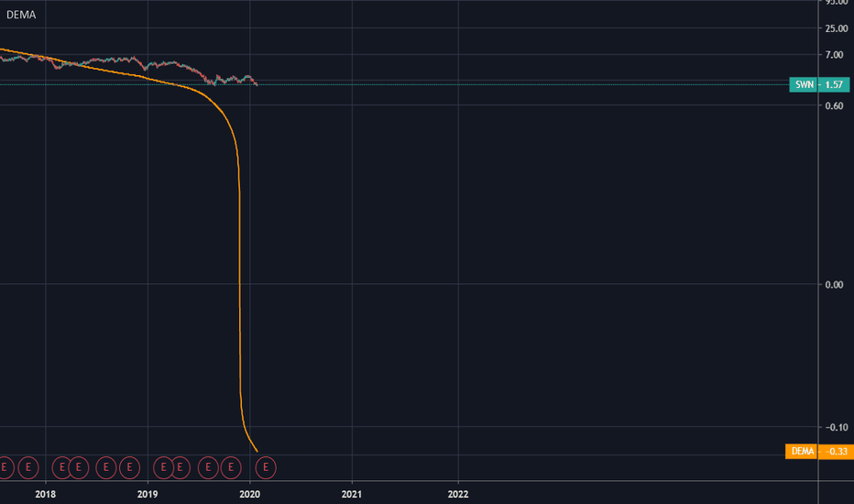Click the 2018 label on the time axis
The height and width of the screenshot is (504, 854).
pos(45,494)
